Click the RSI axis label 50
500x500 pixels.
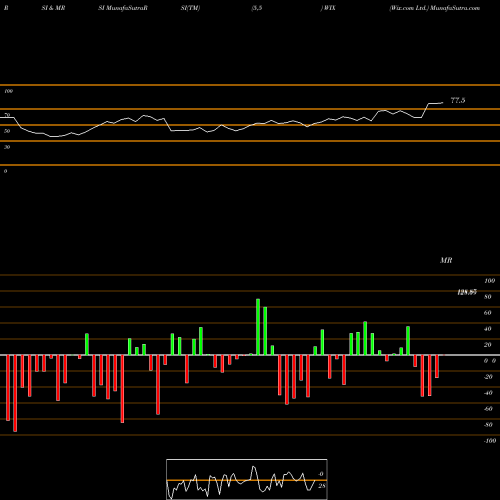(7, 131)
